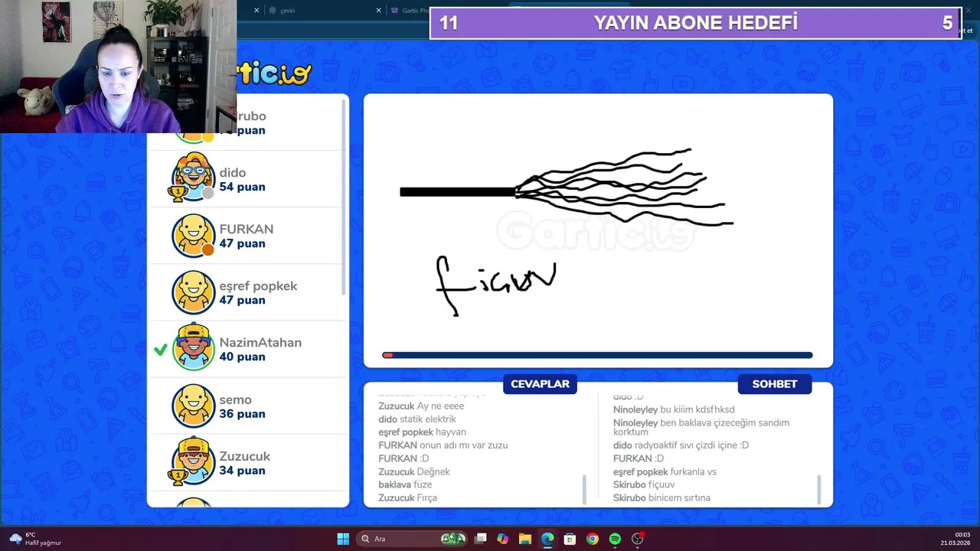Click chat message 'dido radyoaktif sıvı çizdi içine'
Image resolution: width=980 pixels, height=551 pixels.
681,445
